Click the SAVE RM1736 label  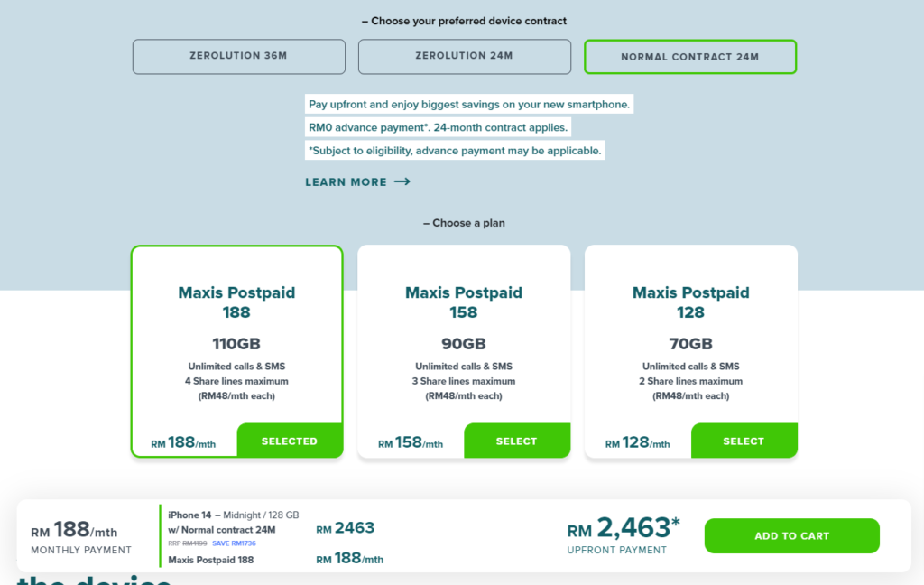tap(234, 543)
